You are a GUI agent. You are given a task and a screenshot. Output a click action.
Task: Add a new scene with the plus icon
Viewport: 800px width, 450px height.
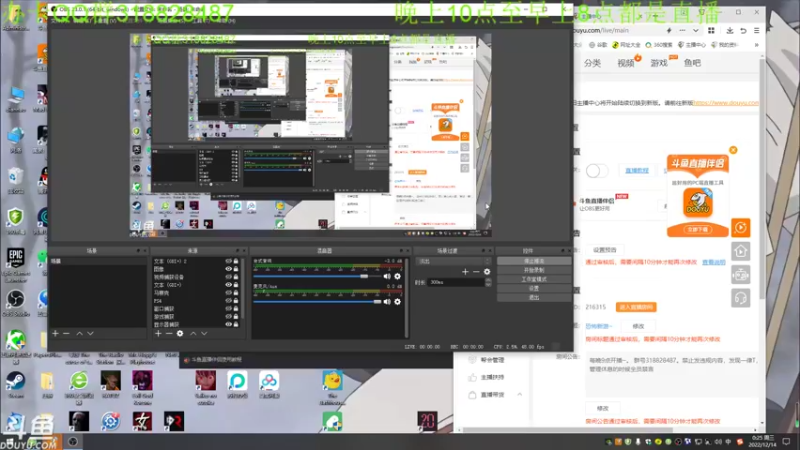click(55, 333)
